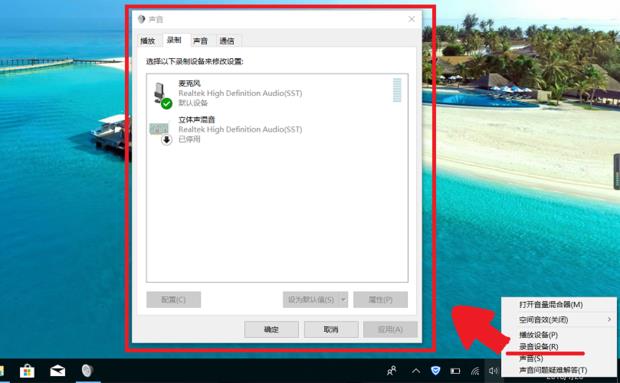
Task: Switch to the 录制 tab
Action: point(174,40)
